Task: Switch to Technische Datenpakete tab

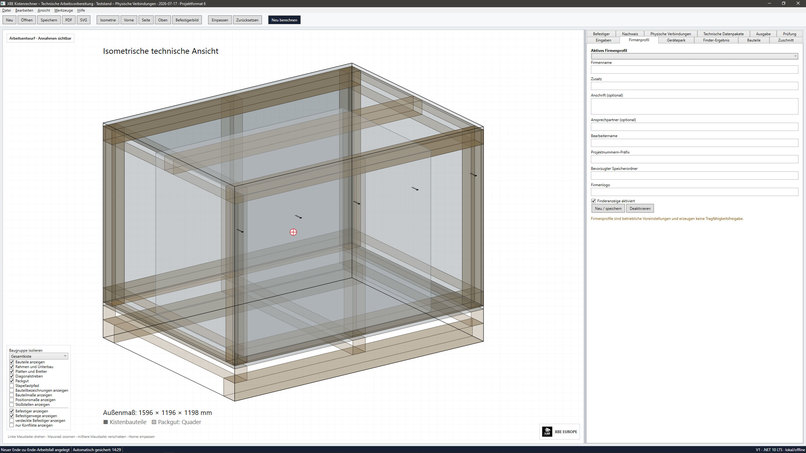Action: (723, 34)
